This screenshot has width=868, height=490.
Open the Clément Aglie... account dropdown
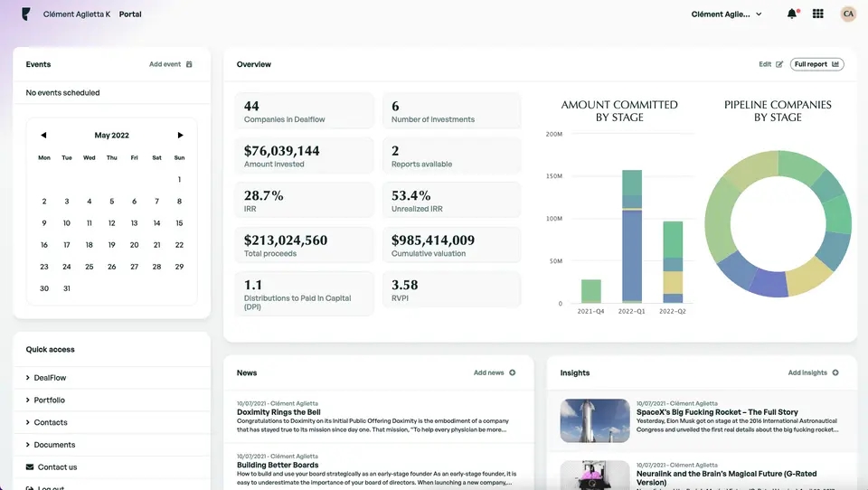coord(726,14)
